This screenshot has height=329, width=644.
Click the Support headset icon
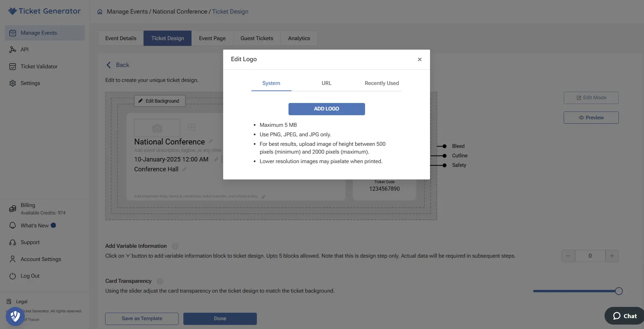(13, 242)
